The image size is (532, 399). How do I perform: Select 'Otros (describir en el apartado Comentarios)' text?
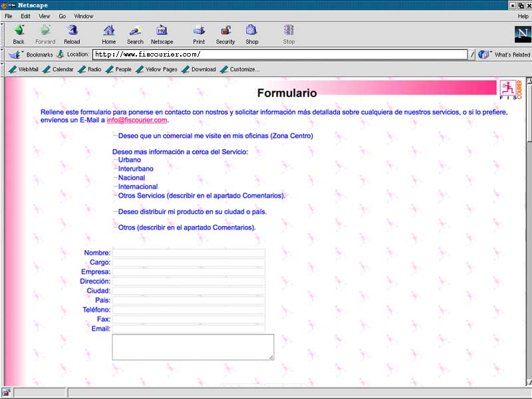coord(187,227)
